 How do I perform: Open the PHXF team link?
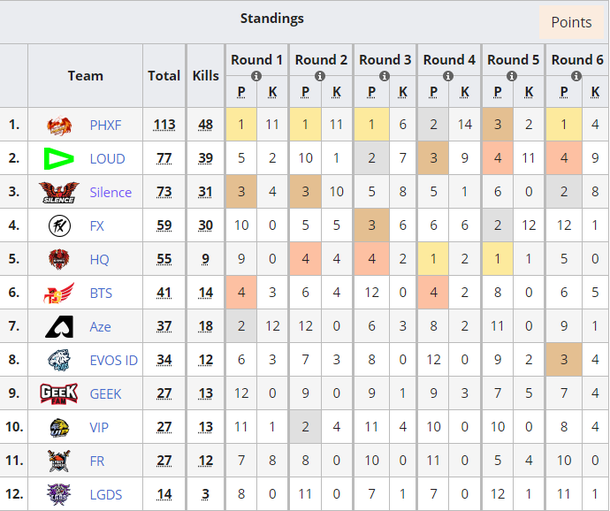pyautogui.click(x=105, y=126)
